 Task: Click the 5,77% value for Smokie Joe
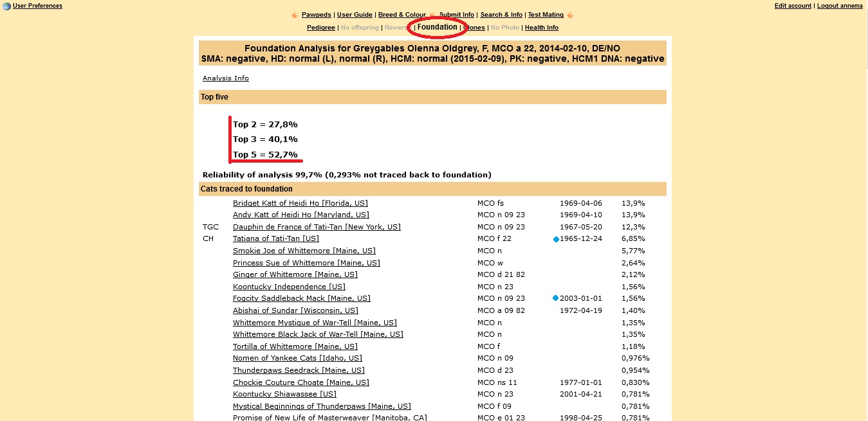click(x=633, y=251)
